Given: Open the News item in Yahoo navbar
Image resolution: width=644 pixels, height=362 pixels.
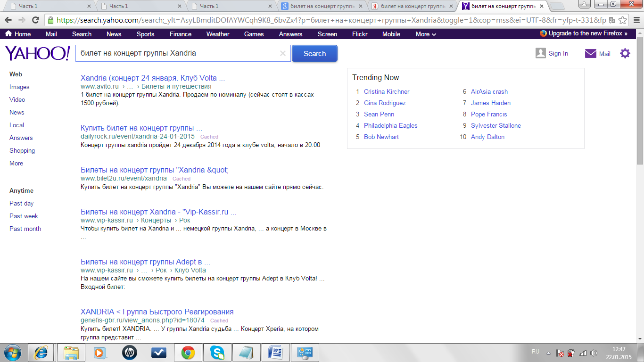Looking at the screenshot, I should (114, 34).
